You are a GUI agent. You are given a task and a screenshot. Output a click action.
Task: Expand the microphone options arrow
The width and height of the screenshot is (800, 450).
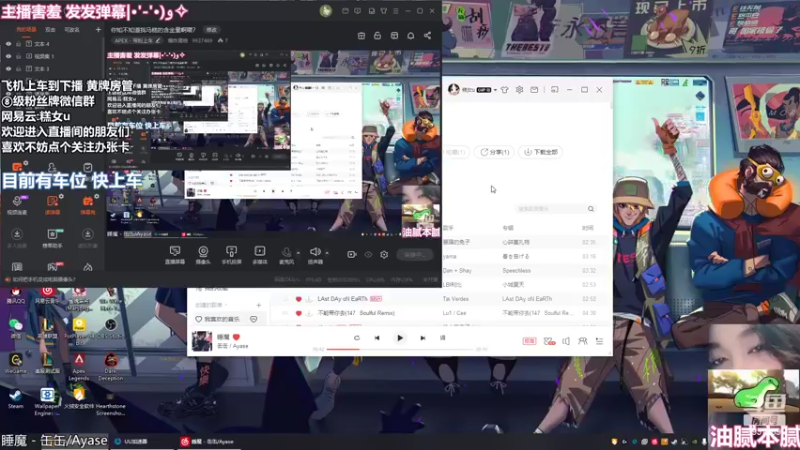(298, 253)
